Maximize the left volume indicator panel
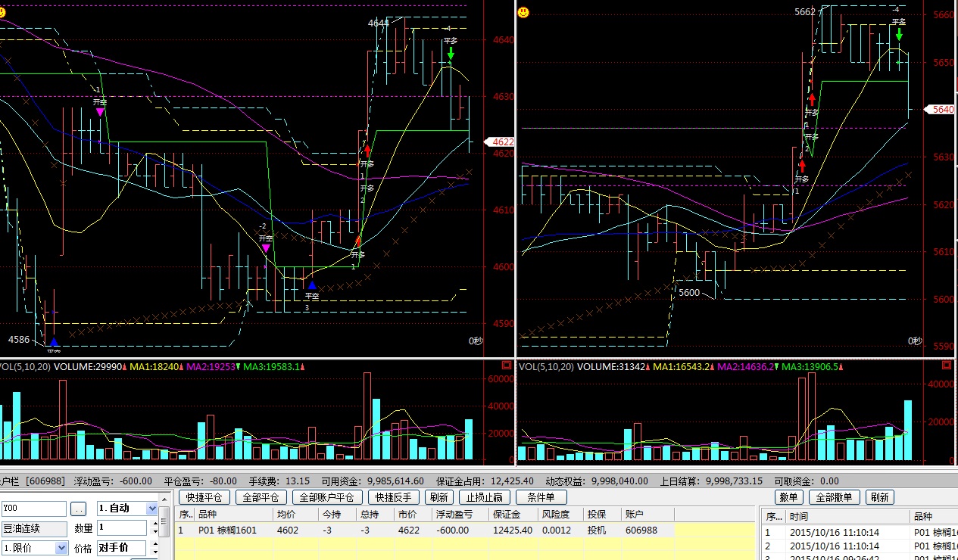 (507, 366)
